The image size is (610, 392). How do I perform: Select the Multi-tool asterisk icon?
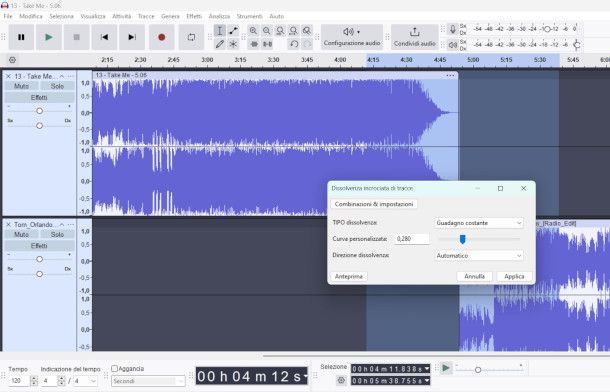pos(233,44)
